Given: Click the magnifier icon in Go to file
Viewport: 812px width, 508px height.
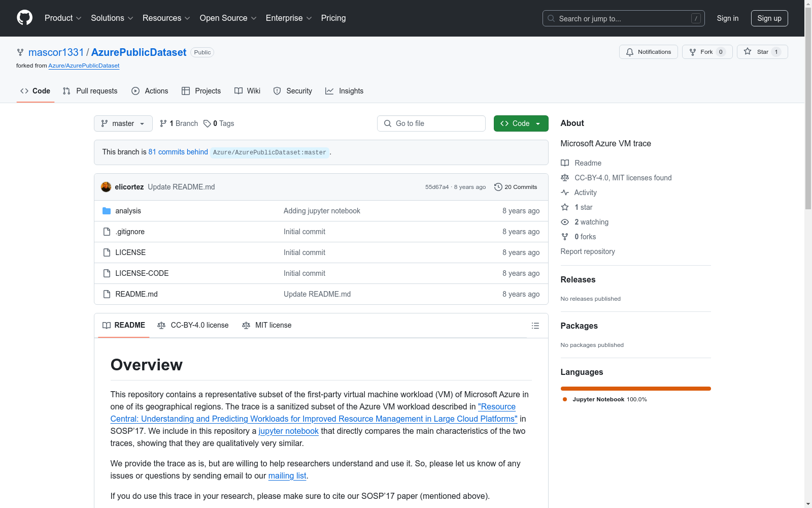Looking at the screenshot, I should (x=388, y=123).
